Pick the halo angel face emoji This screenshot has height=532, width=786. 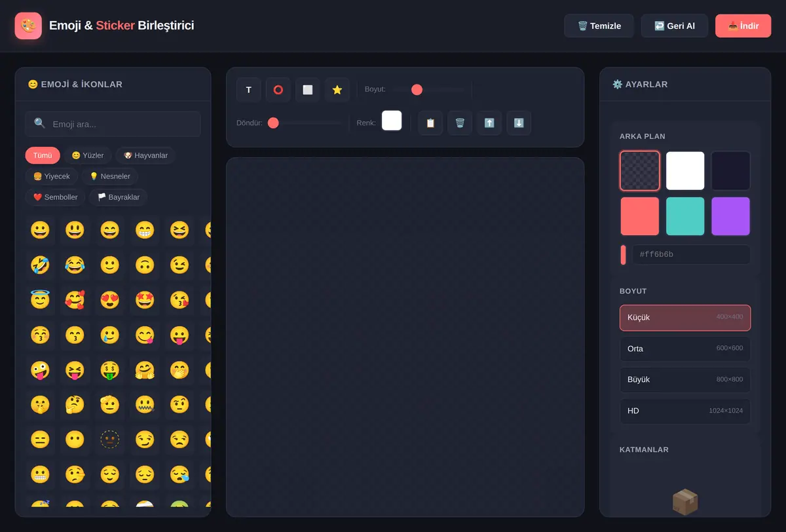(x=40, y=300)
